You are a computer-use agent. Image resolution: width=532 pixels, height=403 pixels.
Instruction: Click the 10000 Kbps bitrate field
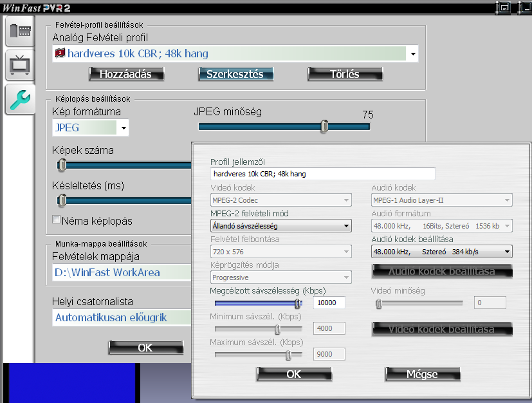coord(329,303)
